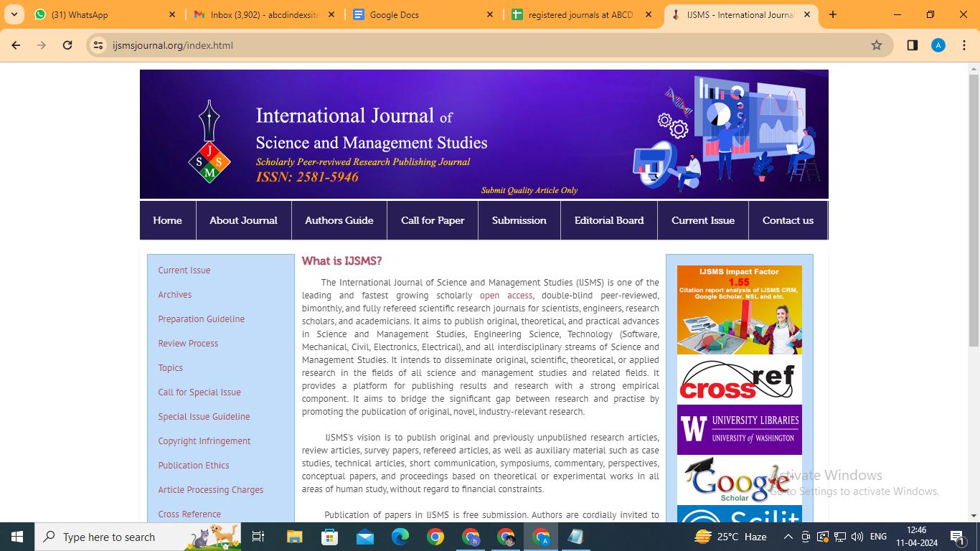980x551 pixels.
Task: Bookmark this page with the star icon
Action: pos(876,45)
